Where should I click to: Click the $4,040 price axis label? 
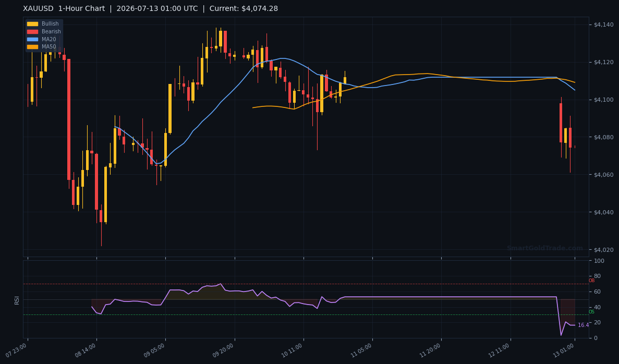click(x=603, y=212)
